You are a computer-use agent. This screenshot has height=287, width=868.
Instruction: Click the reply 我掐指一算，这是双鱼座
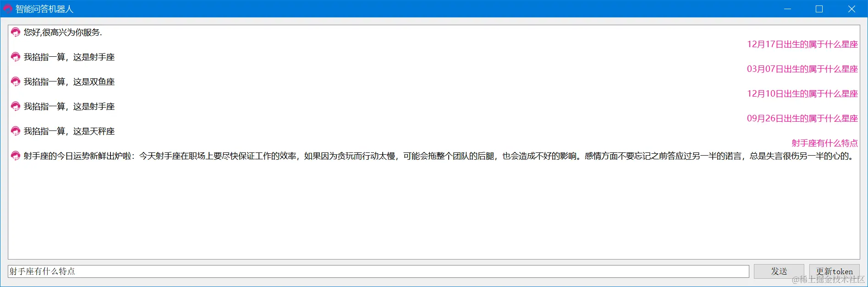coord(69,81)
